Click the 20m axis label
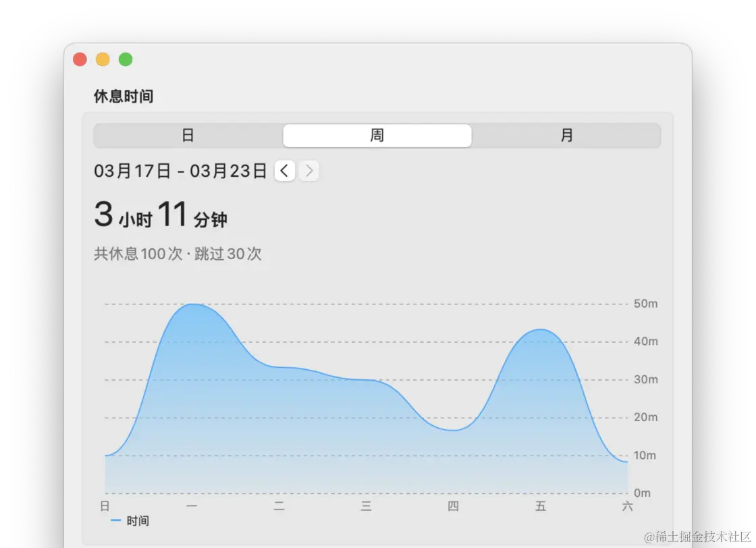Viewport: 756px width, 548px height. point(645,417)
